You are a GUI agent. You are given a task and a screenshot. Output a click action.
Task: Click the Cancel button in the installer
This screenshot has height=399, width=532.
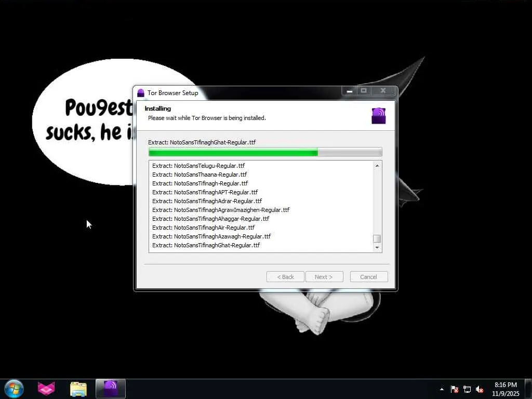pos(369,277)
